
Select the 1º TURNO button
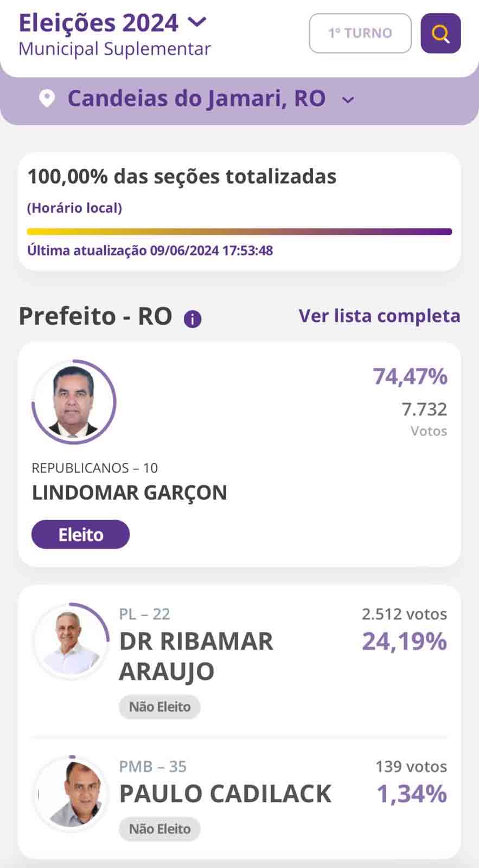click(360, 34)
